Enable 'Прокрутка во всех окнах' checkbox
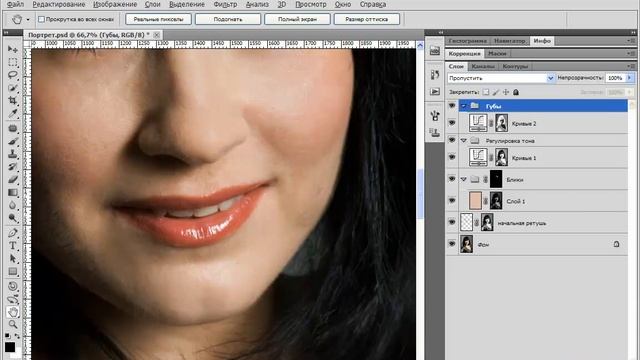Screen dimensions: 640x360 (x=41, y=19)
